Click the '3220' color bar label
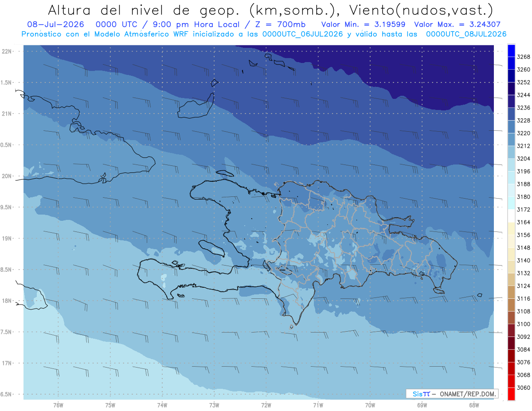The width and height of the screenshot is (532, 411). click(524, 133)
